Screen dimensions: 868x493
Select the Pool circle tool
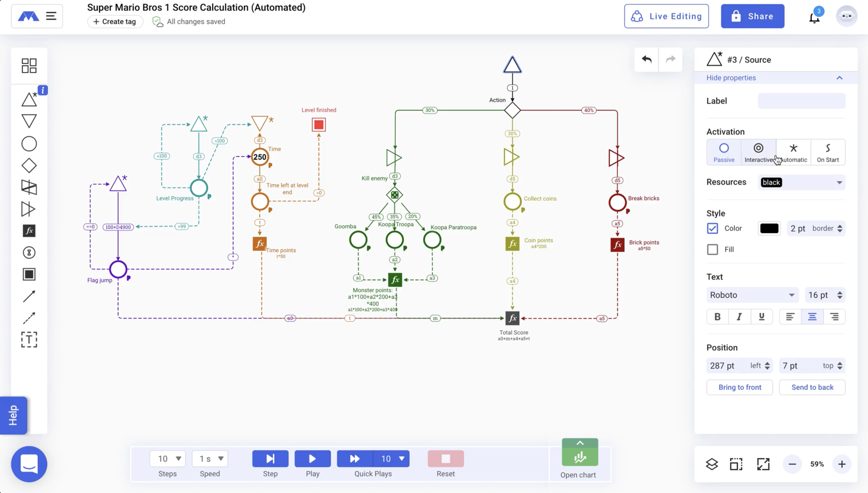29,144
